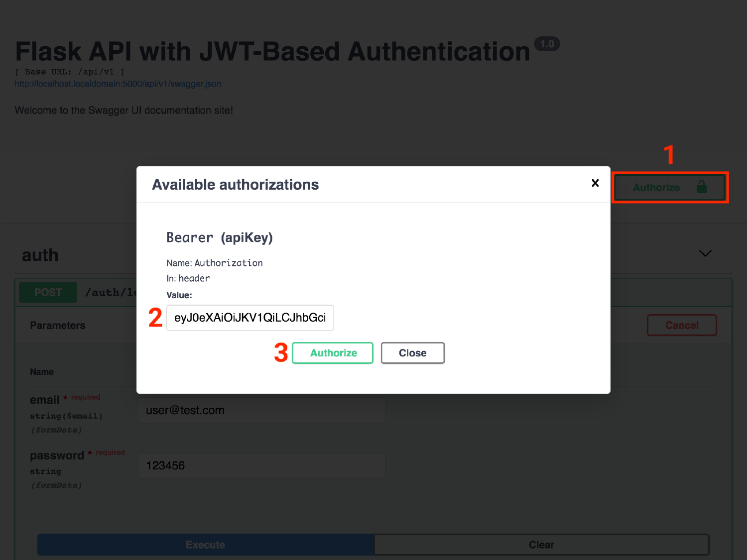Viewport: 747px width, 560px height.
Task: Click the X to dismiss Available authorizations dialog
Action: (595, 183)
